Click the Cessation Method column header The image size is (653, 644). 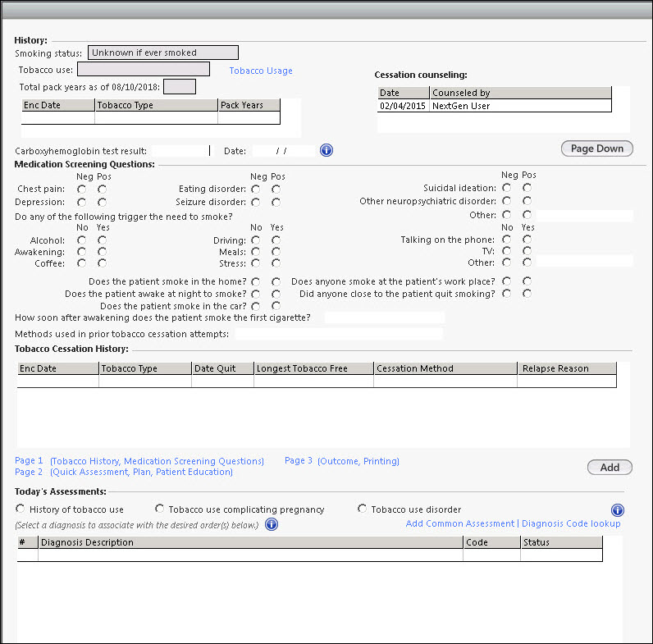click(445, 368)
